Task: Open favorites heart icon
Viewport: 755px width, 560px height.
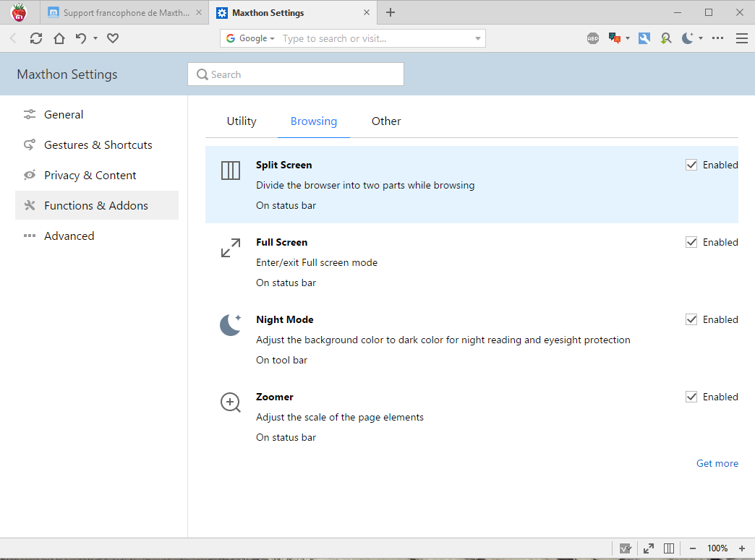Action: coord(113,38)
